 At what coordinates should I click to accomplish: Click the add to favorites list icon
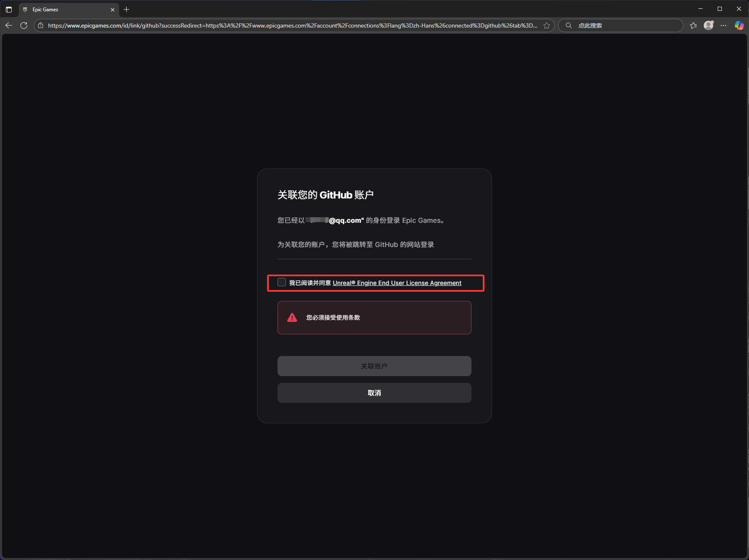point(693,25)
